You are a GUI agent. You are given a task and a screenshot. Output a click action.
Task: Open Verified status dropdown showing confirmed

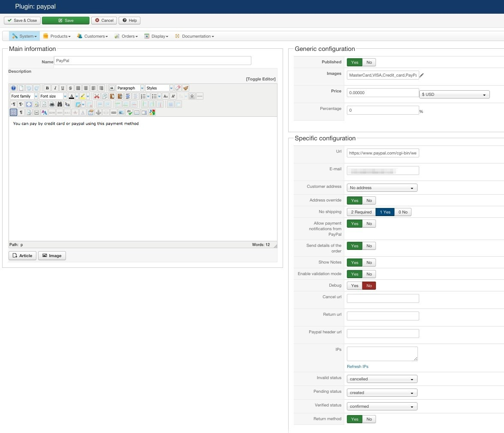click(382, 406)
